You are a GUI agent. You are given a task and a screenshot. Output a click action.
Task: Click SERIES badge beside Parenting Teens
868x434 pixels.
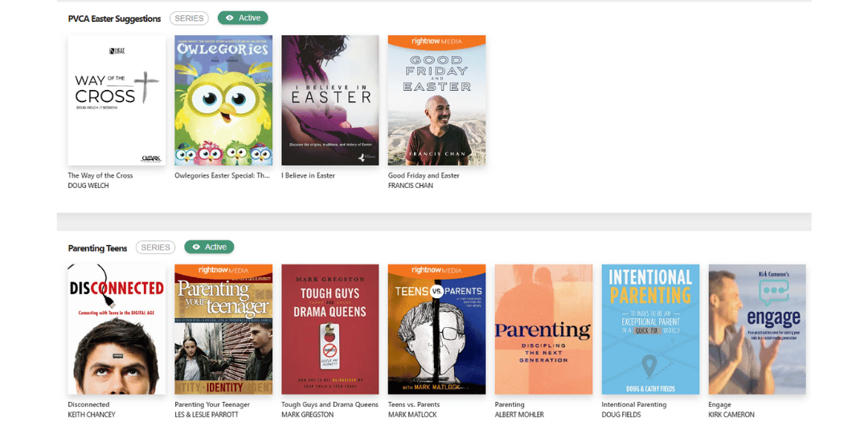click(x=155, y=248)
